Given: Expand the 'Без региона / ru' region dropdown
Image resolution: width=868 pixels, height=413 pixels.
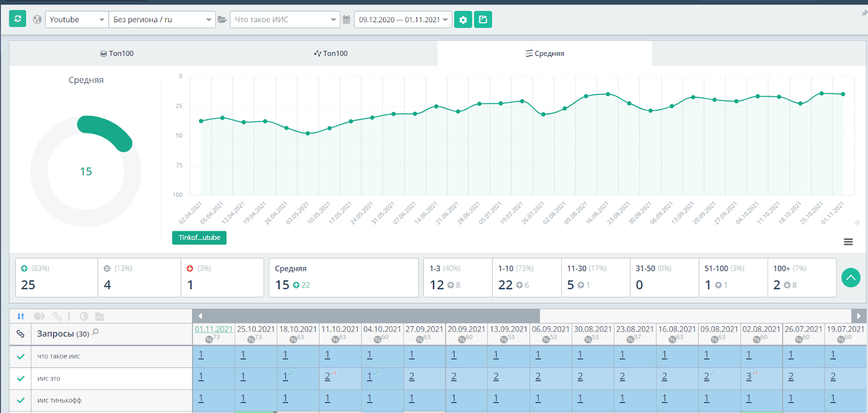Looking at the screenshot, I should click(162, 20).
